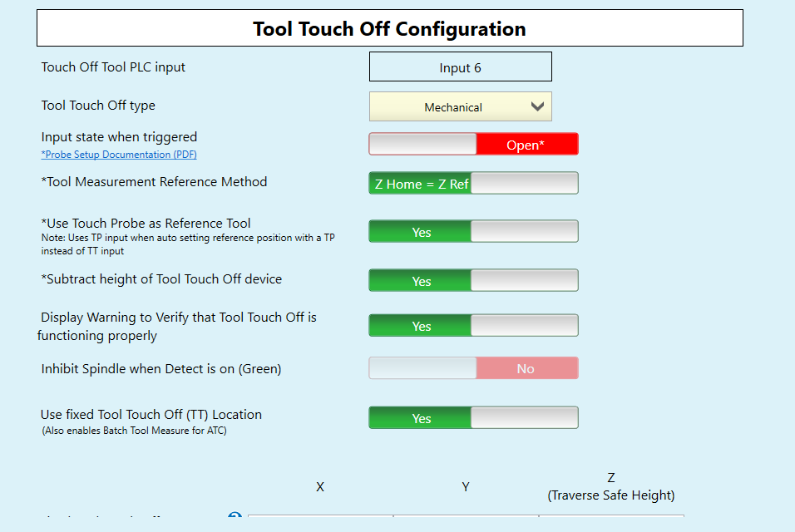Screen dimensions: 795x532
Task: Toggle Use Touch Probe as Reference Tool
Action: click(x=473, y=232)
